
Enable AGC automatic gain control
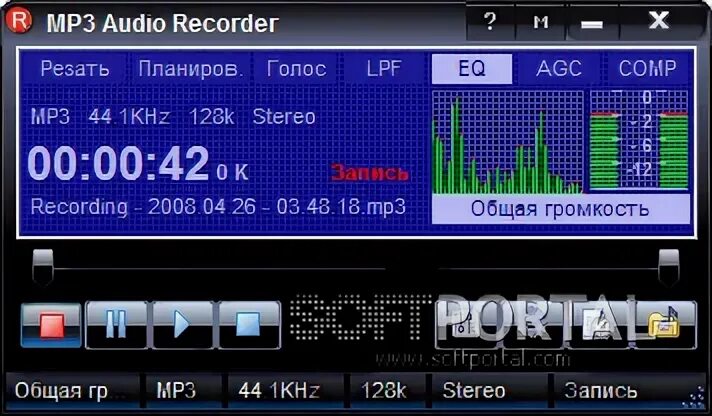pyautogui.click(x=559, y=69)
